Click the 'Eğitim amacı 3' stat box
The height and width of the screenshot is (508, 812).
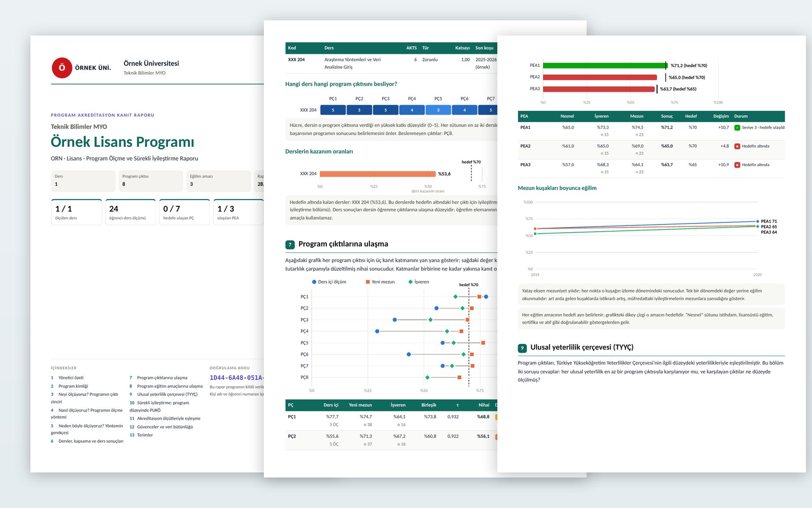tap(219, 181)
